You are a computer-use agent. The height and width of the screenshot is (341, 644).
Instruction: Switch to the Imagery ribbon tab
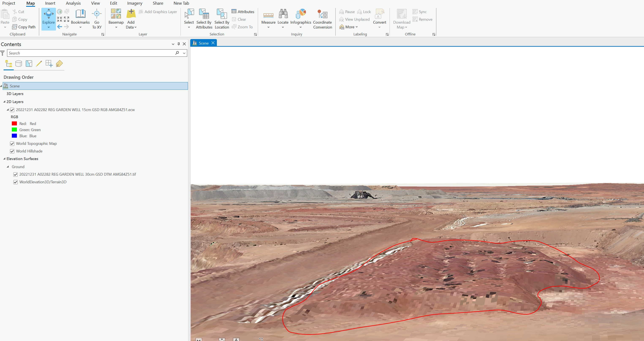coord(135,3)
